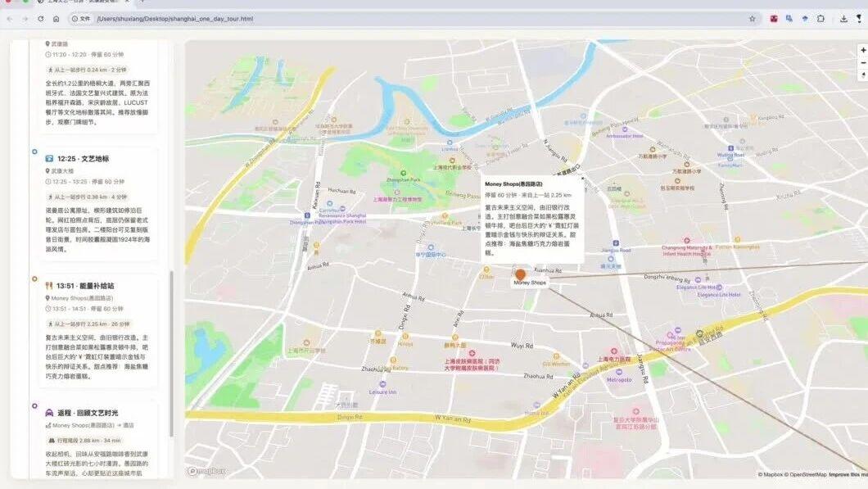Reset map bearing with the compass button

coord(863,75)
